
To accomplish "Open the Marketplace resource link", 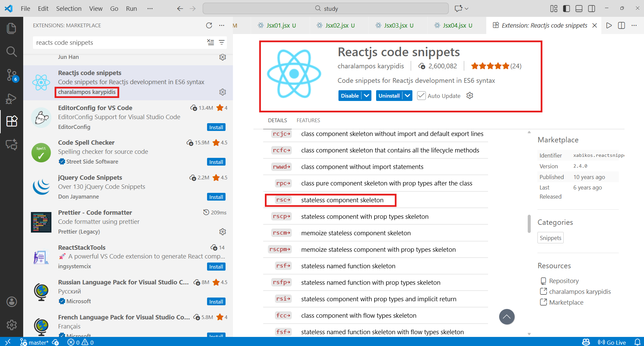I will pyautogui.click(x=566, y=302).
